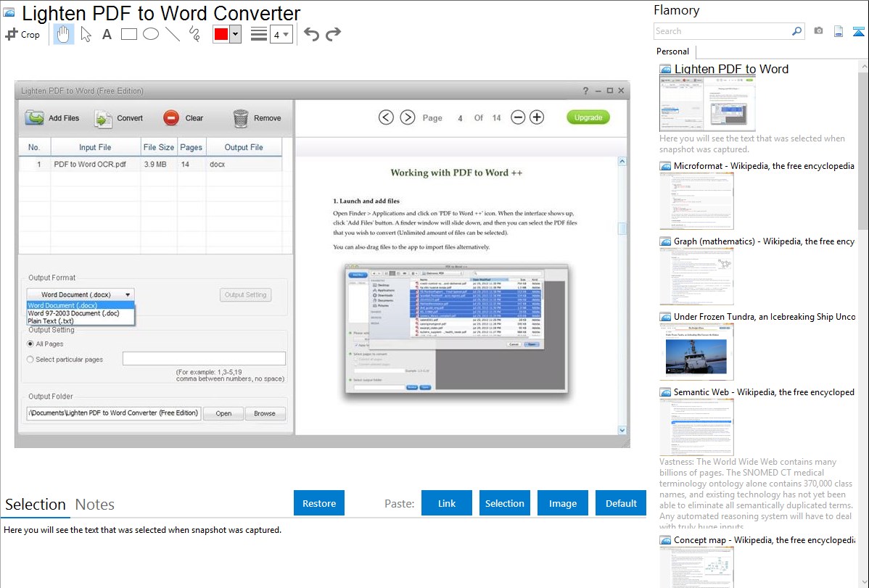The height and width of the screenshot is (588, 869).
Task: Click the output folder path field
Action: [x=113, y=413]
